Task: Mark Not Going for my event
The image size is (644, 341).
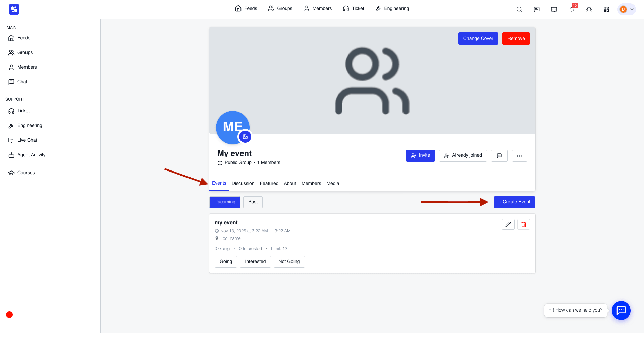Action: click(289, 262)
